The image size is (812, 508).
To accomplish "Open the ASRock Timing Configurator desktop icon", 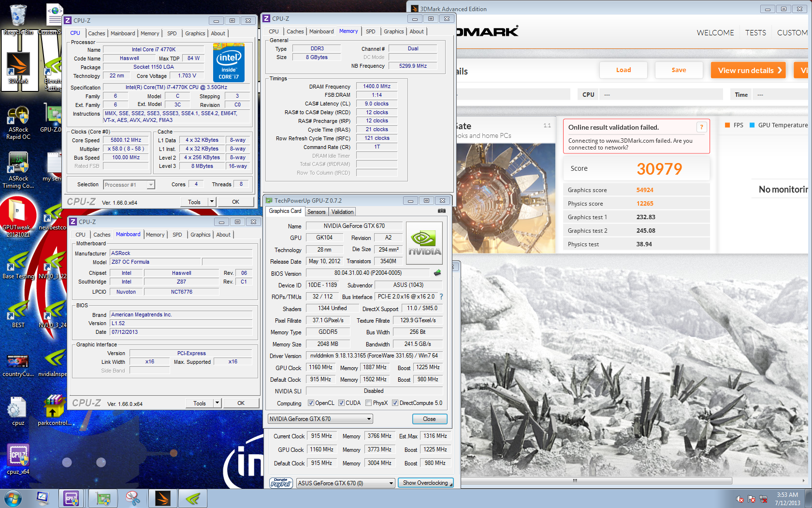I will coord(18,170).
